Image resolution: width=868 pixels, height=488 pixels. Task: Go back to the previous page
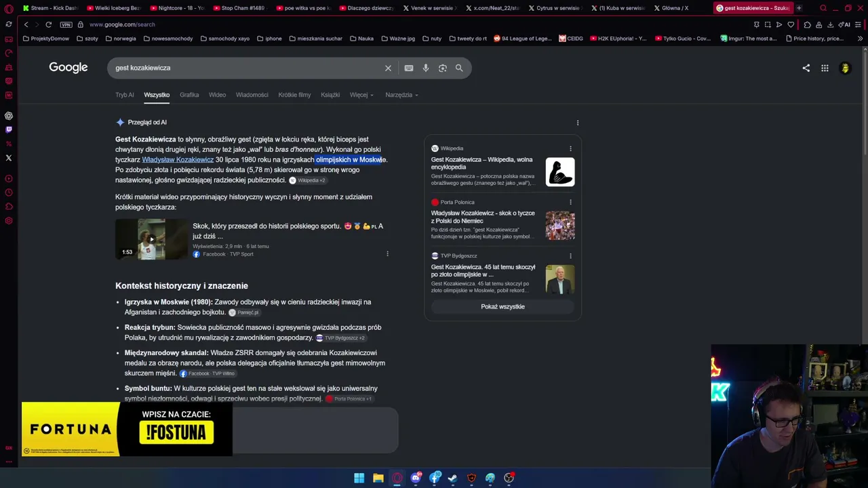(x=26, y=24)
